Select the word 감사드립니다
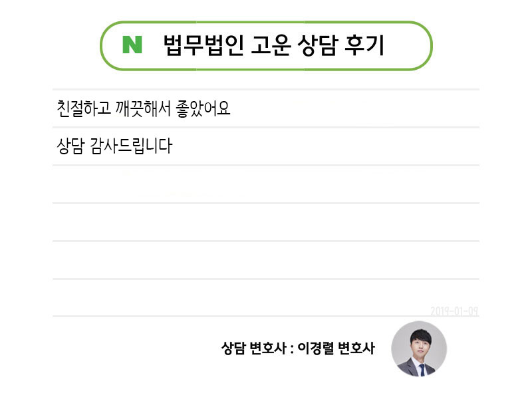This screenshot has width=532, height=399. (130, 146)
